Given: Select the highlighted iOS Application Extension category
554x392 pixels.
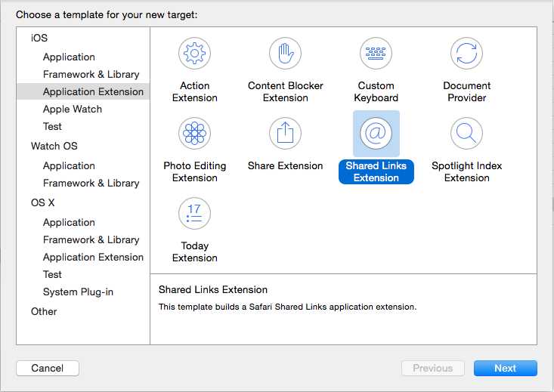Looking at the screenshot, I should pos(93,92).
